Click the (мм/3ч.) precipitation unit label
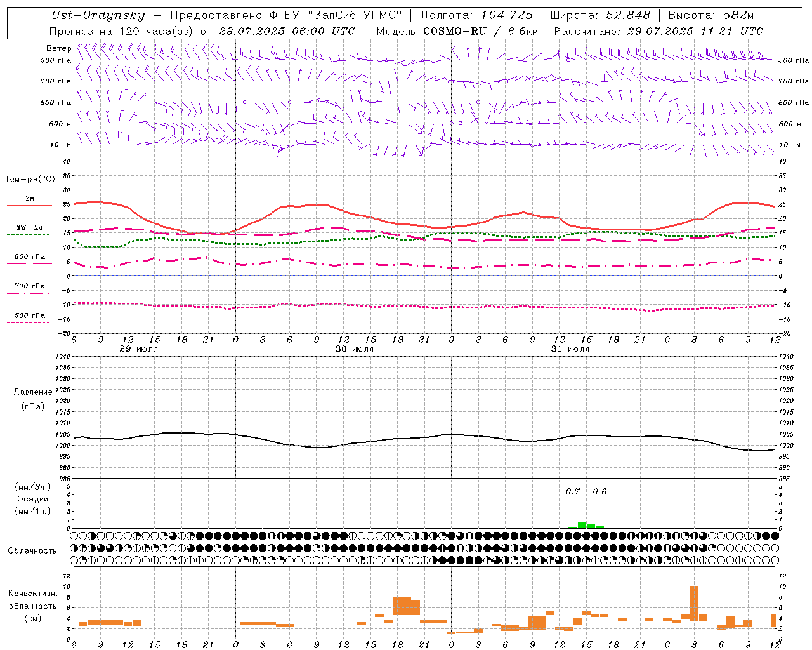 (x=32, y=487)
